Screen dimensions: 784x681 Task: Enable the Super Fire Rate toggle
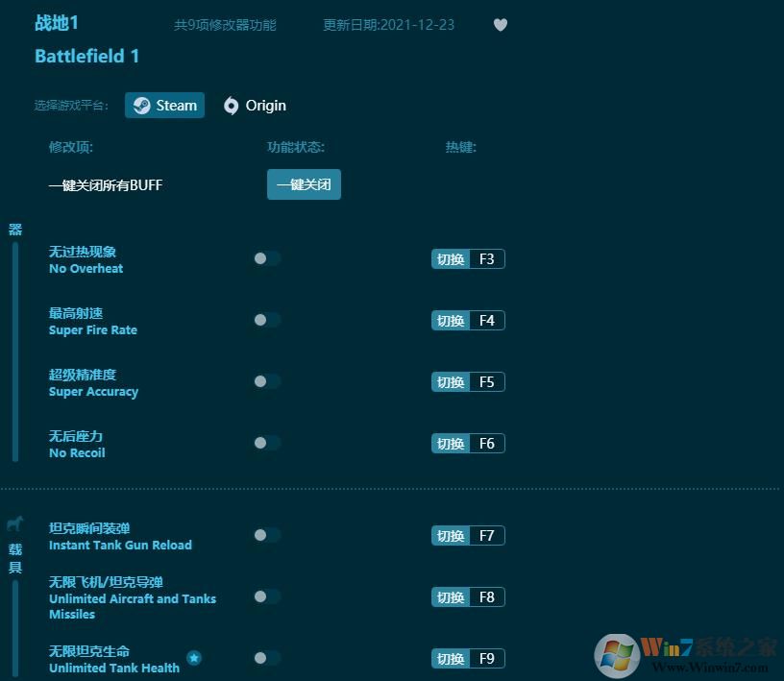point(267,320)
